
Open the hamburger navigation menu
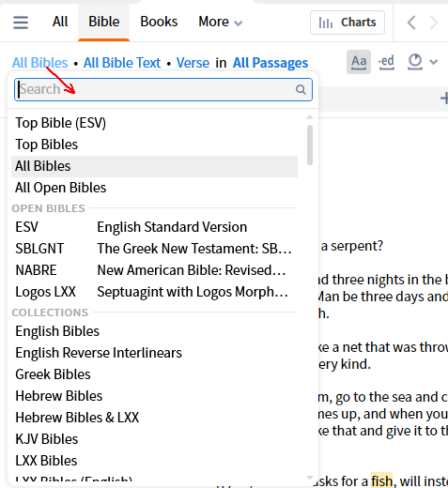tap(21, 23)
